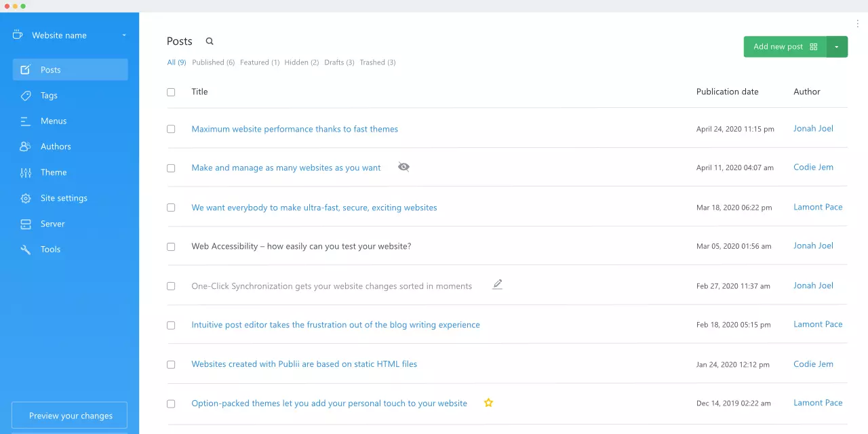Open the Tags section icon in sidebar
This screenshot has width=868, height=434.
[x=26, y=96]
